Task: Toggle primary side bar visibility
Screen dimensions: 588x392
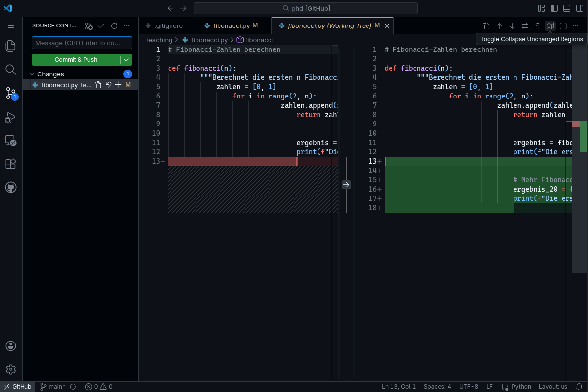Action: (x=554, y=8)
